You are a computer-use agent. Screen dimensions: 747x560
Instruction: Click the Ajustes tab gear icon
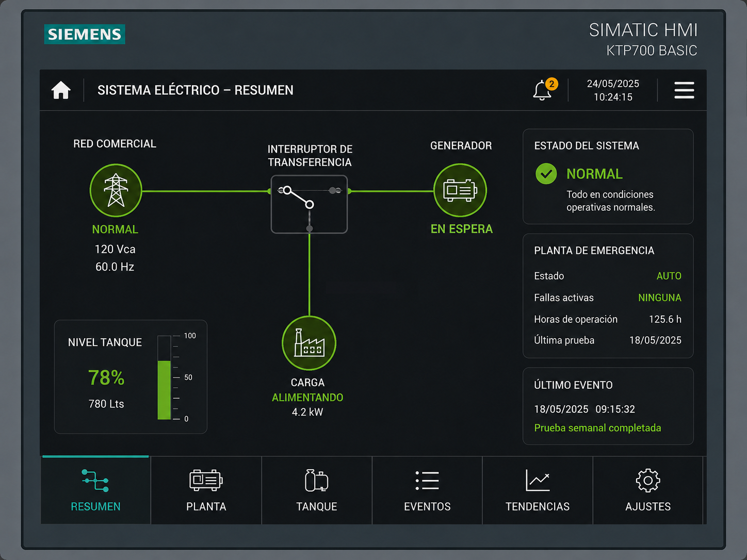click(x=648, y=481)
